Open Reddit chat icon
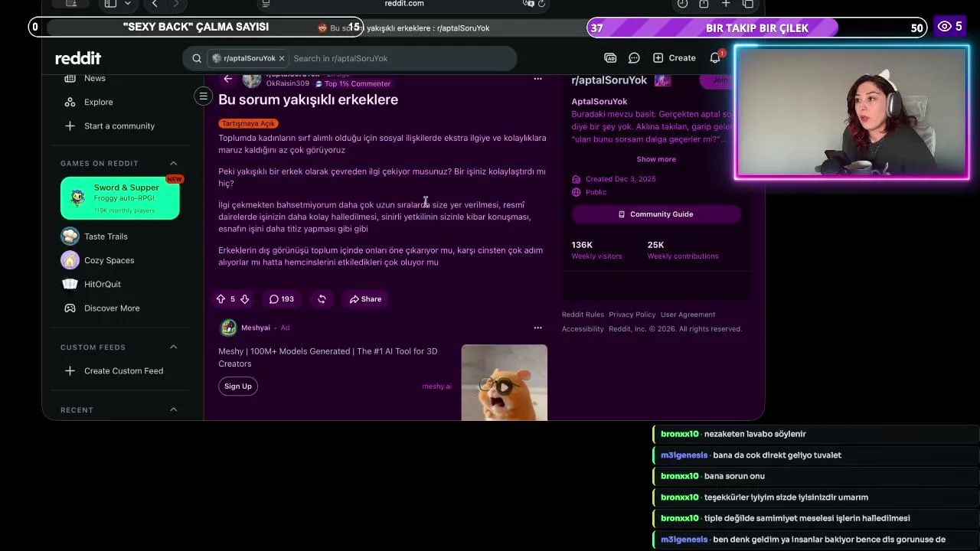The width and height of the screenshot is (980, 551). [634, 58]
